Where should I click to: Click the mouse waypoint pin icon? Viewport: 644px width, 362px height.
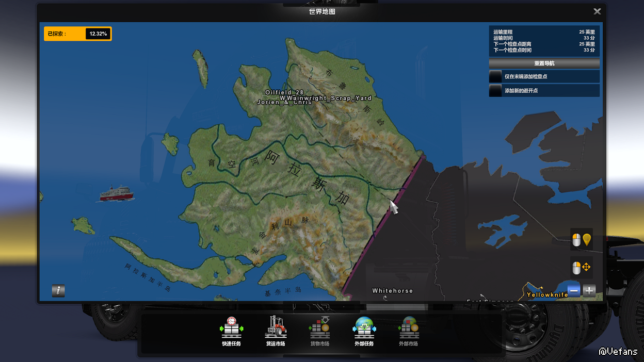coord(582,240)
